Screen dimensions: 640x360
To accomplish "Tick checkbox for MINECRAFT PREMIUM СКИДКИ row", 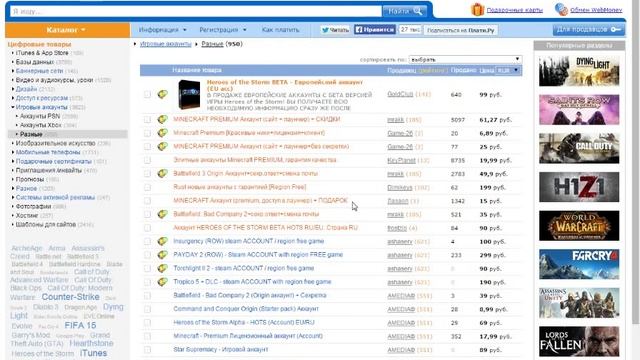I will (x=147, y=120).
